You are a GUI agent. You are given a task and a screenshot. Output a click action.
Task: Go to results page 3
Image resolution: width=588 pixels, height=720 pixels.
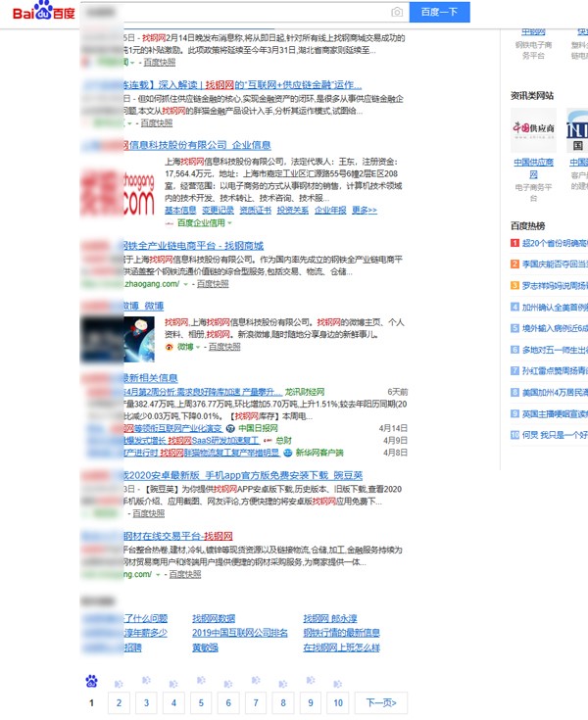[147, 702]
